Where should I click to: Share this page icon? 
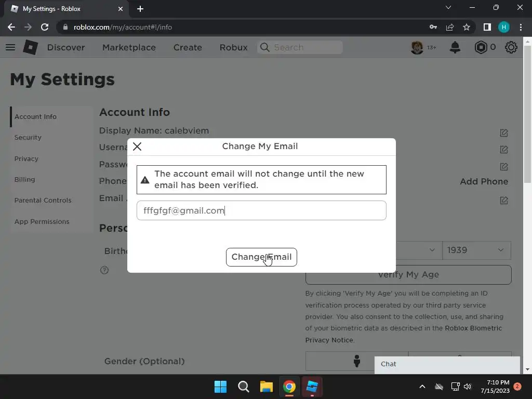click(450, 27)
